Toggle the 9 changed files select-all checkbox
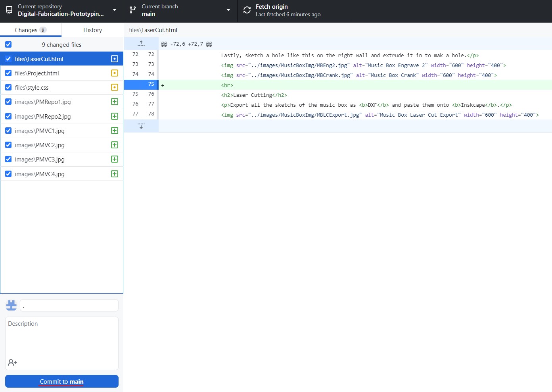 [8, 44]
